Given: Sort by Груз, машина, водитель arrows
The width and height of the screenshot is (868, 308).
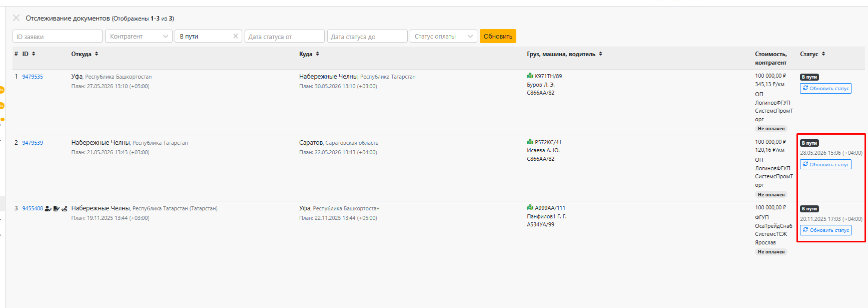Looking at the screenshot, I should point(600,54).
